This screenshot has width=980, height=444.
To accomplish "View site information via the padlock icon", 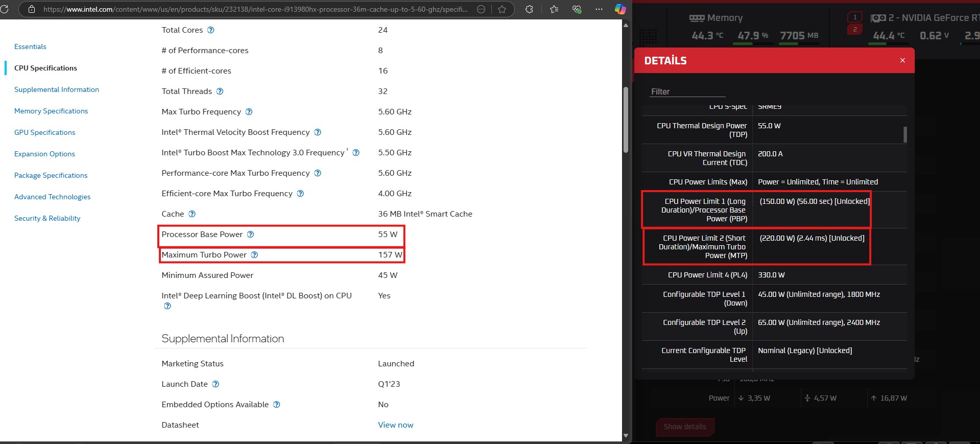I will (32, 9).
